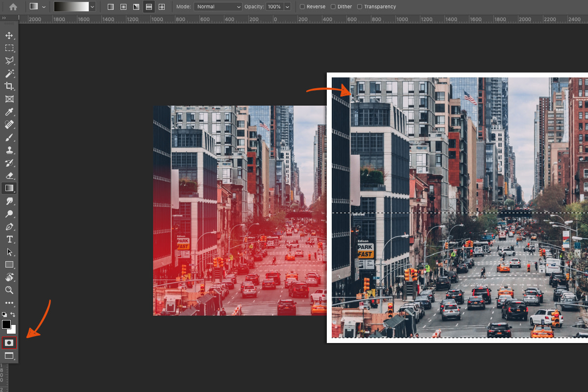588x392 pixels.
Task: Choose Angle Gradient style
Action: [136, 7]
